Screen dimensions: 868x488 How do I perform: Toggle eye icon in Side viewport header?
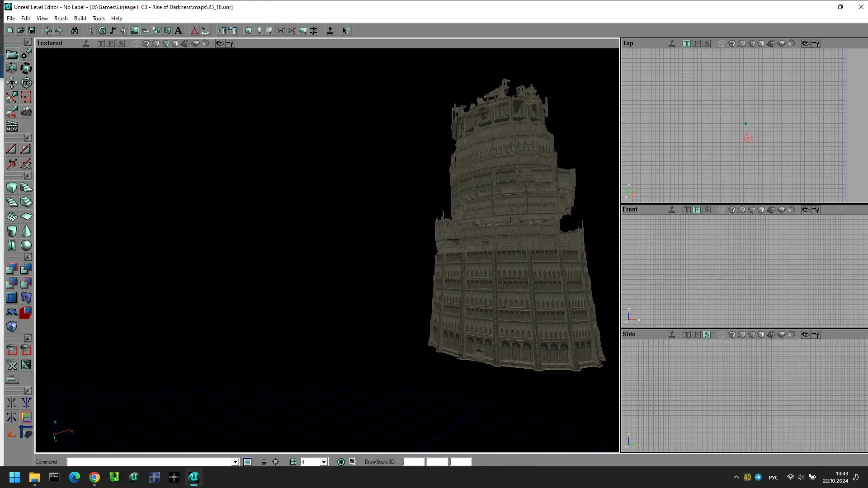[806, 334]
